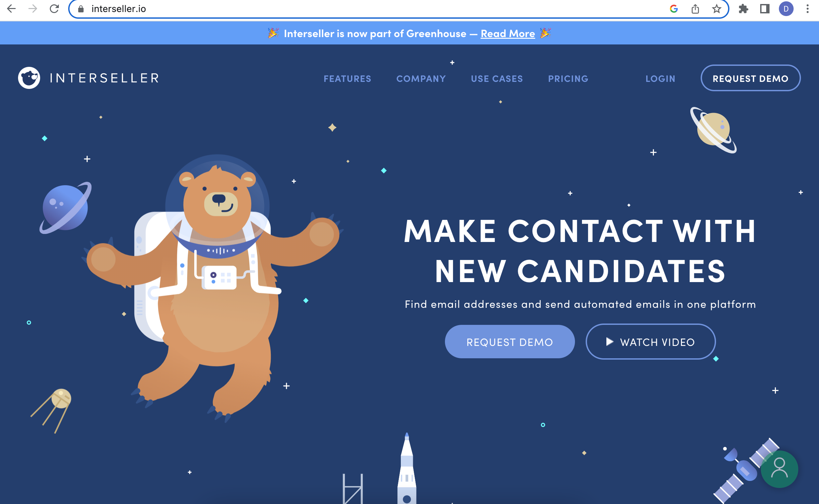Screen dimensions: 819x504
Task: Click the share page icon in the address bar
Action: click(695, 9)
